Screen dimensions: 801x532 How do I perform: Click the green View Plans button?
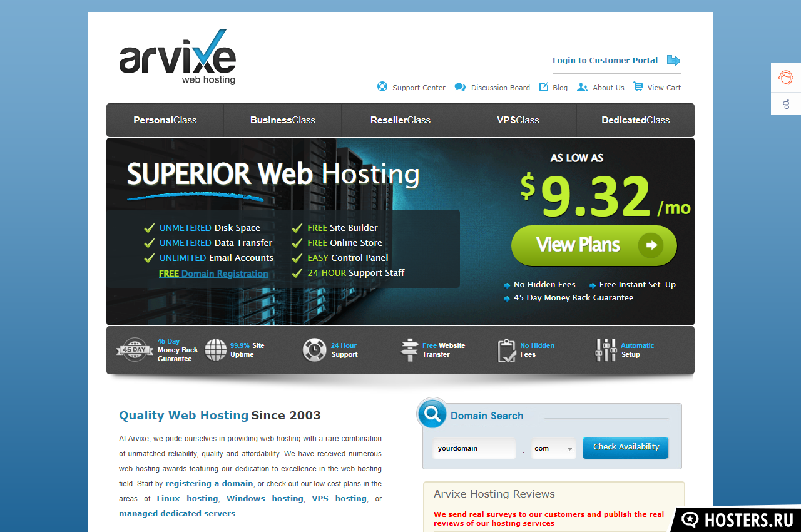click(594, 245)
